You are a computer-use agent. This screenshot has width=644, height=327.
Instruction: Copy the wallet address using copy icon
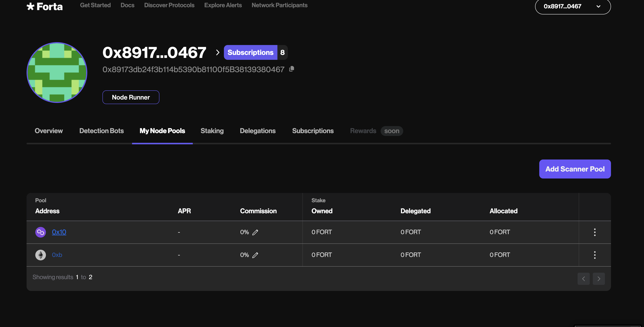pyautogui.click(x=291, y=69)
